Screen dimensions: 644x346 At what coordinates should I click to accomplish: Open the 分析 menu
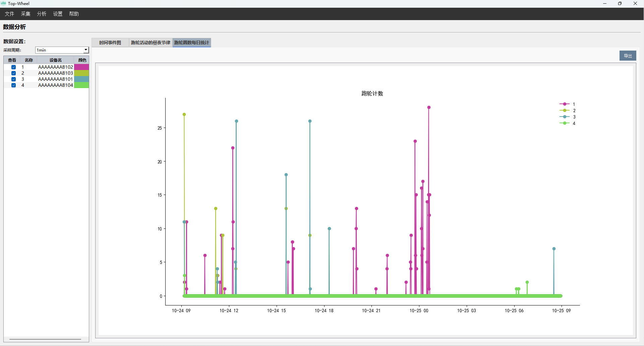pos(42,14)
